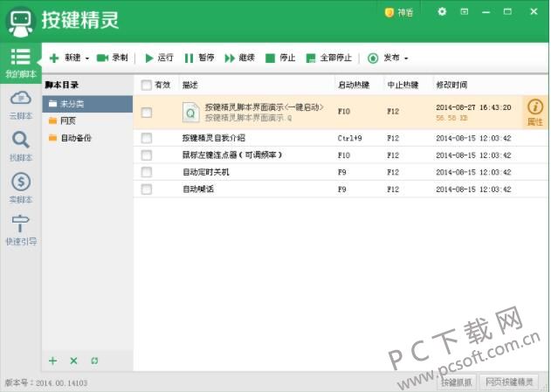Open the 神盾 shield feature
Viewport: 551px width, 392px height.
(x=399, y=12)
